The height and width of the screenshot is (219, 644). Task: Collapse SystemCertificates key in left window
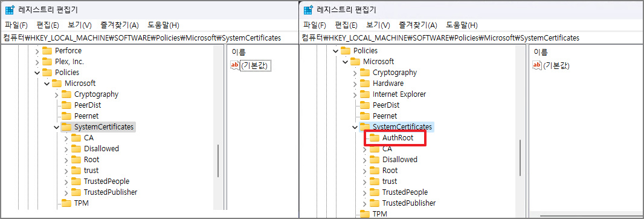pos(57,127)
